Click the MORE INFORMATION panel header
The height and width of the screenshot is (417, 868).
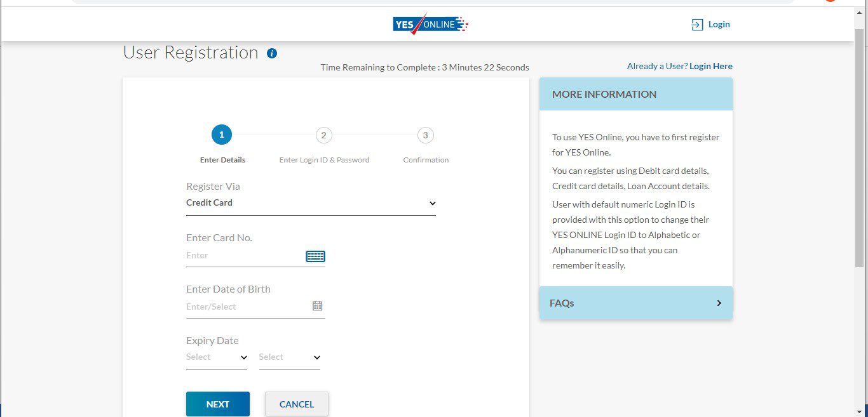[x=635, y=94]
